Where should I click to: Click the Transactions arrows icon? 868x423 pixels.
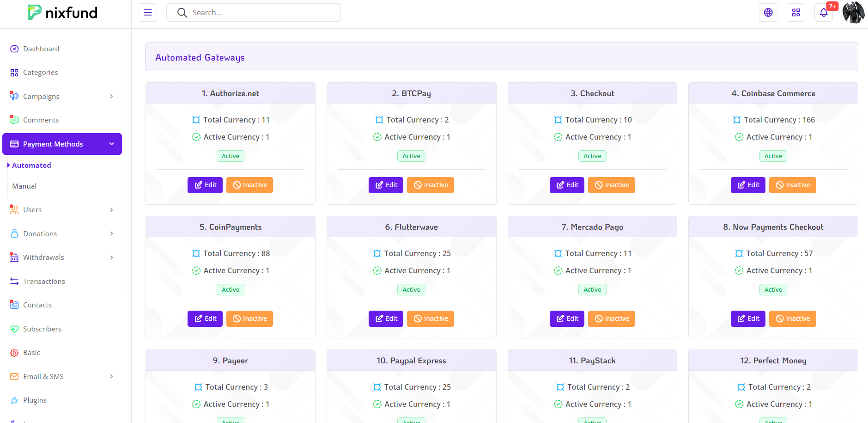pos(14,282)
